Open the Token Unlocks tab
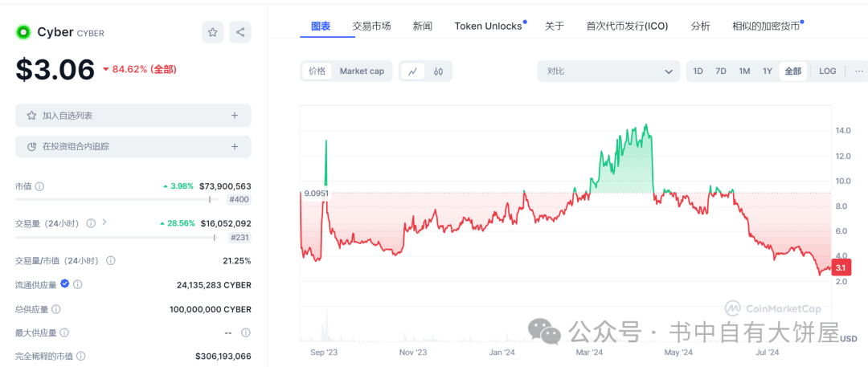 click(x=489, y=26)
